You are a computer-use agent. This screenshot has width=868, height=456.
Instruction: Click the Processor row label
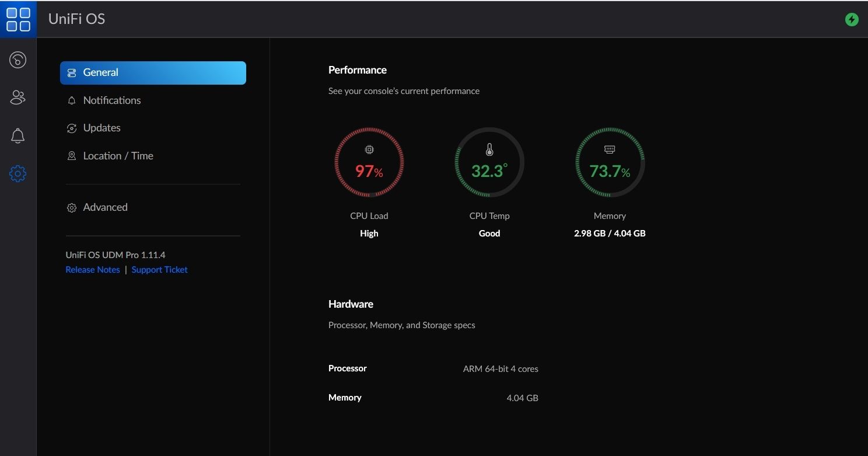[x=348, y=368]
